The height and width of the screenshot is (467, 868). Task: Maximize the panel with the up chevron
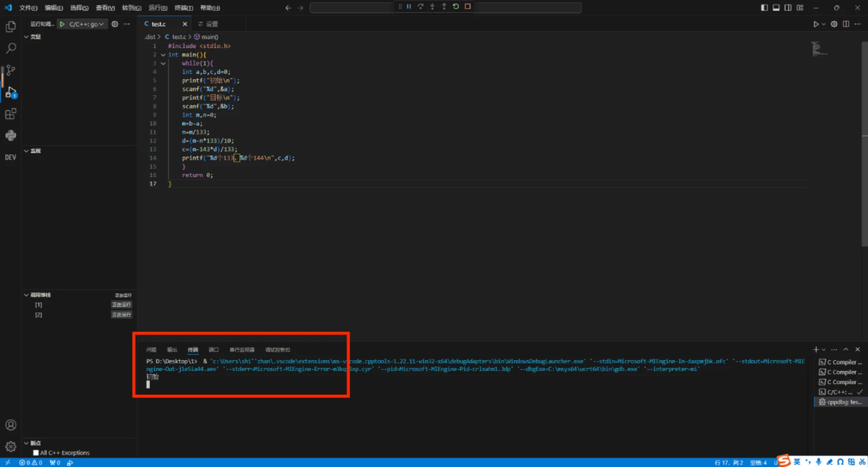[846, 350]
